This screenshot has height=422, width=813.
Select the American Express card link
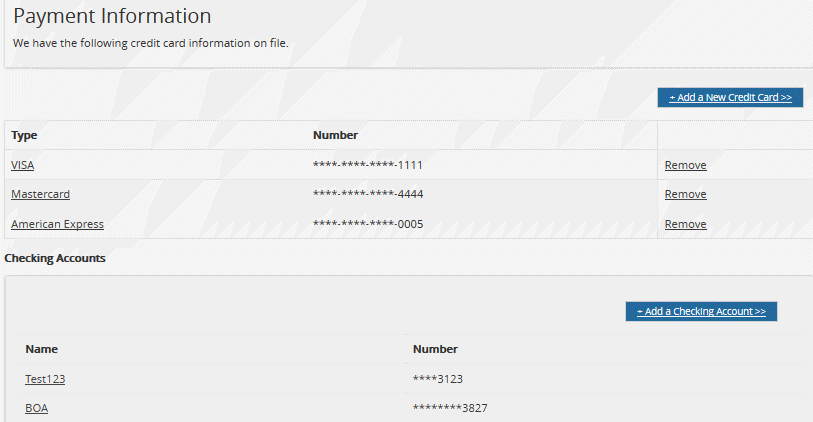point(57,224)
